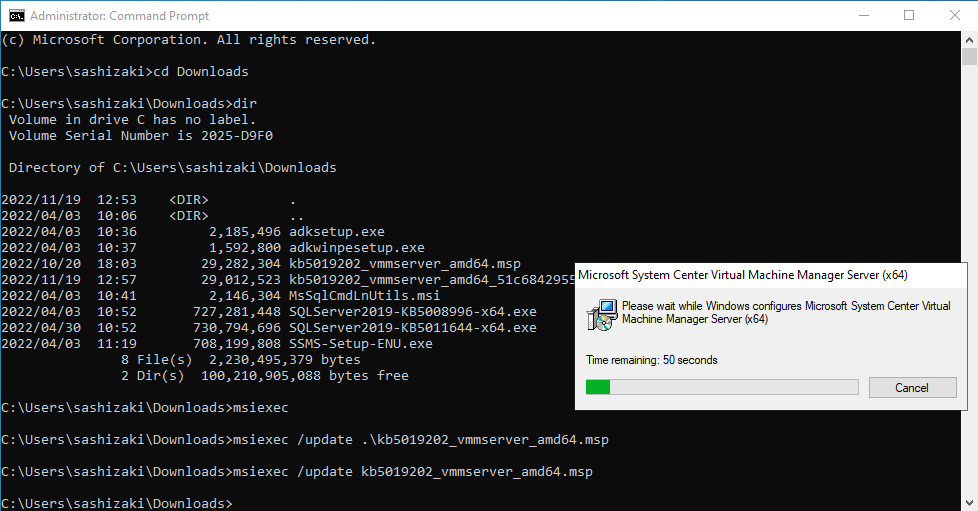Screen dimensions: 978x511
Task: Maximize the Command Prompt window
Action: 909,16
